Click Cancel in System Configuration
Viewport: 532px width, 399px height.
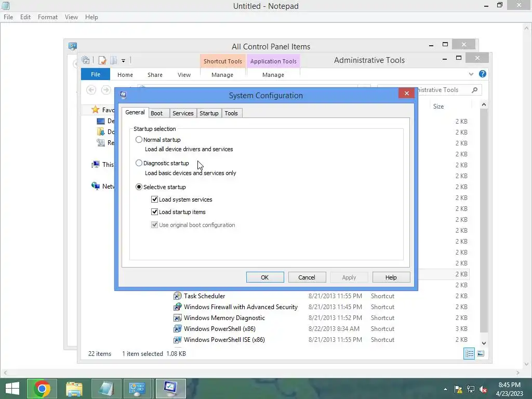(307, 277)
